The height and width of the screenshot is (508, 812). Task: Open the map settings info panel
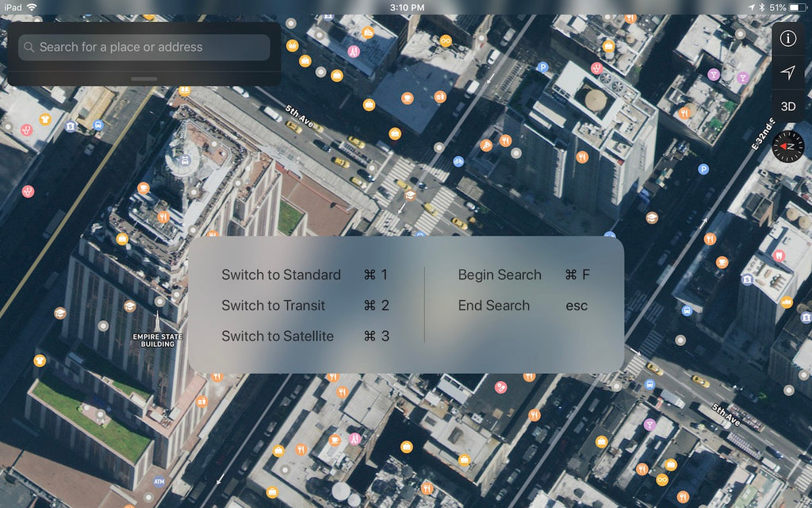[787, 39]
